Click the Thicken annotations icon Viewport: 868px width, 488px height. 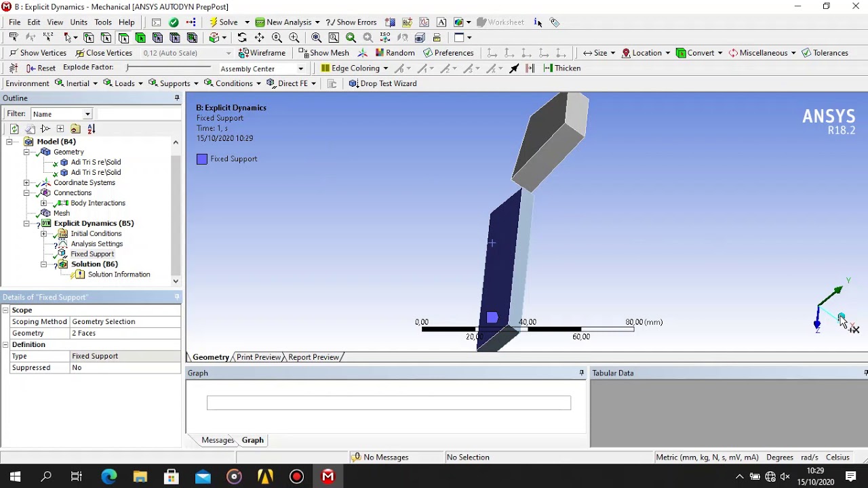click(x=561, y=68)
